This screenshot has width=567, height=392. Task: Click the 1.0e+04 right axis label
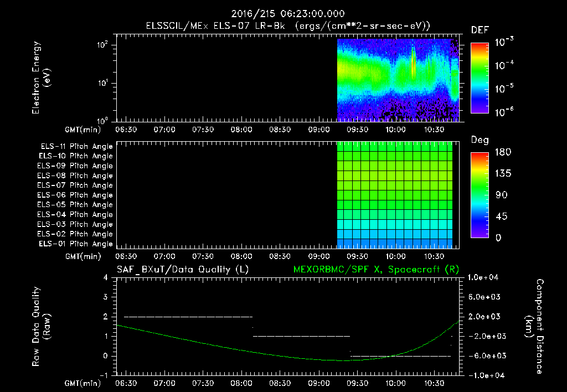point(483,277)
